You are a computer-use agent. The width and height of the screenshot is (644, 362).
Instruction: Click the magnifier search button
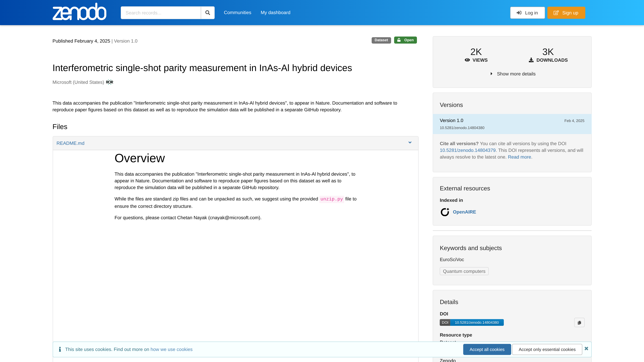coord(207,13)
